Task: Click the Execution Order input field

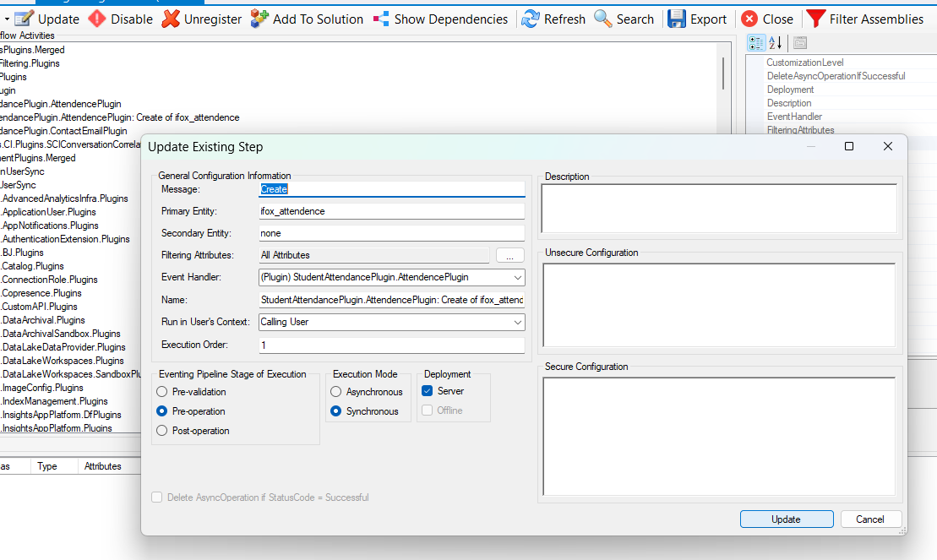Action: click(391, 345)
